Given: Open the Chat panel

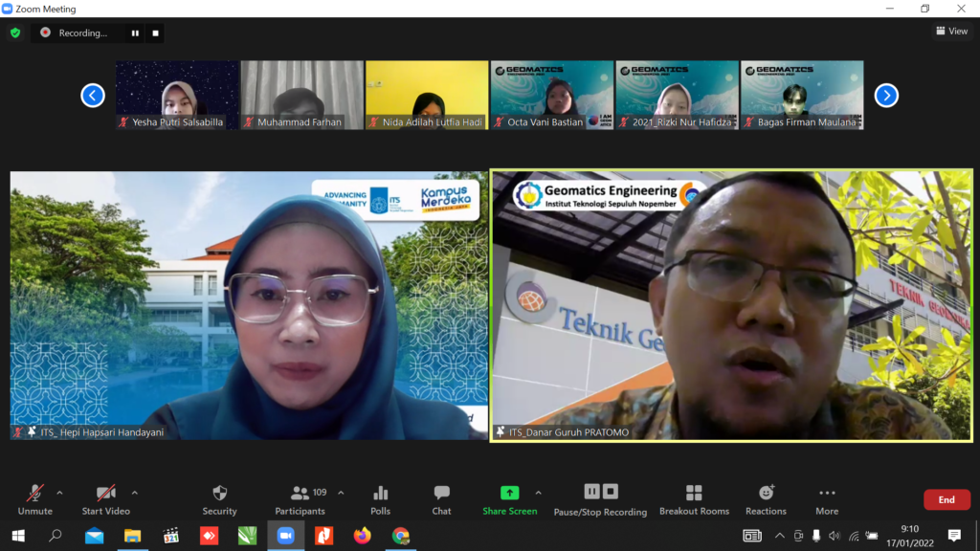Looking at the screenshot, I should click(441, 499).
